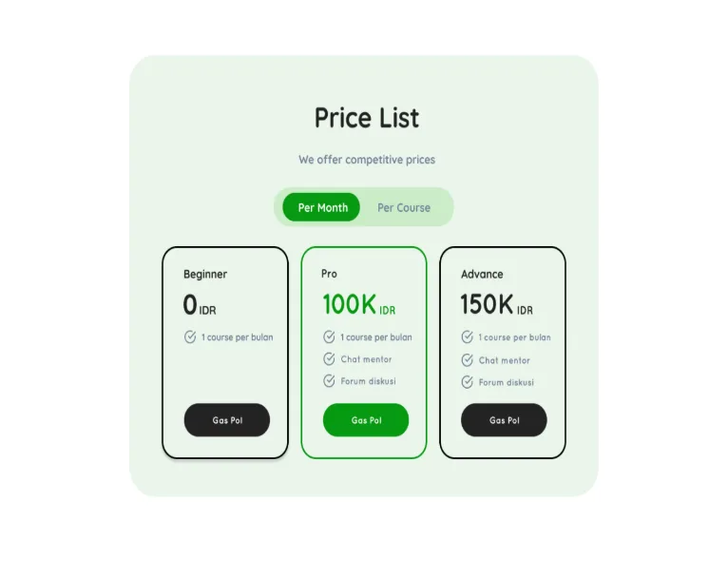The width and height of the screenshot is (728, 577).
Task: Switch pricing to Per Course
Action: click(x=404, y=207)
